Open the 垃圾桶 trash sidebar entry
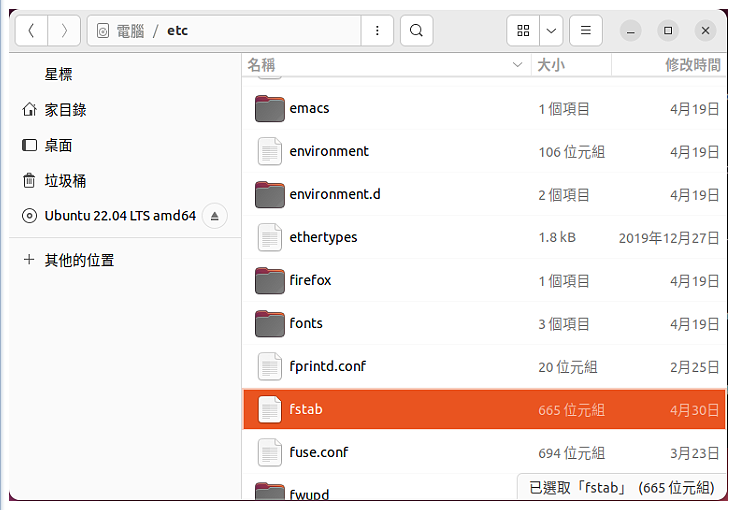Viewport: 756px width, 510px height. tap(125, 180)
